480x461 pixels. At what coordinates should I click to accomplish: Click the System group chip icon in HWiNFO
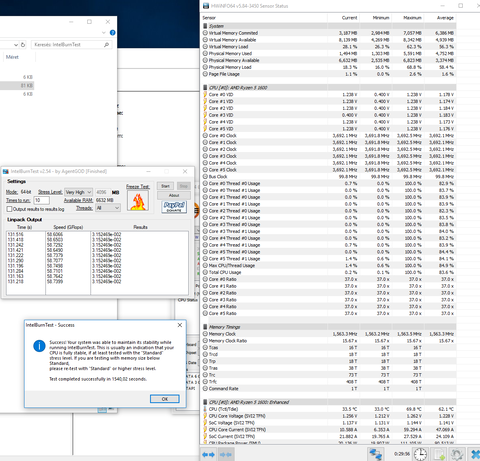205,26
